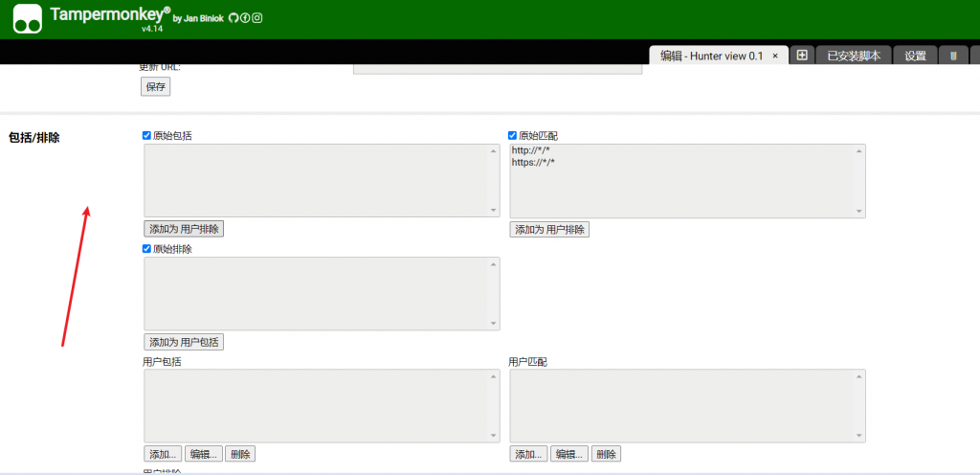Screen dimensions: 980x475
Task: Click the Tampermonkey logo icon
Action: (28, 19)
